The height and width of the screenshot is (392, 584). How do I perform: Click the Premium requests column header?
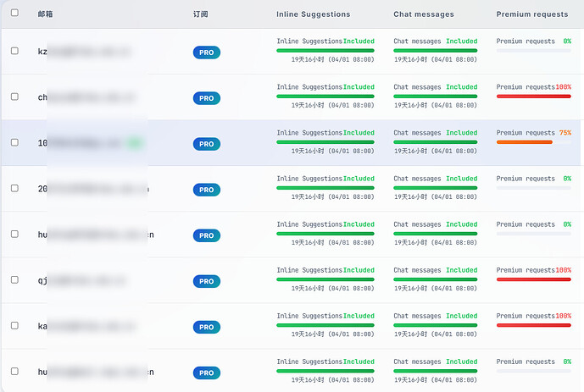click(532, 14)
